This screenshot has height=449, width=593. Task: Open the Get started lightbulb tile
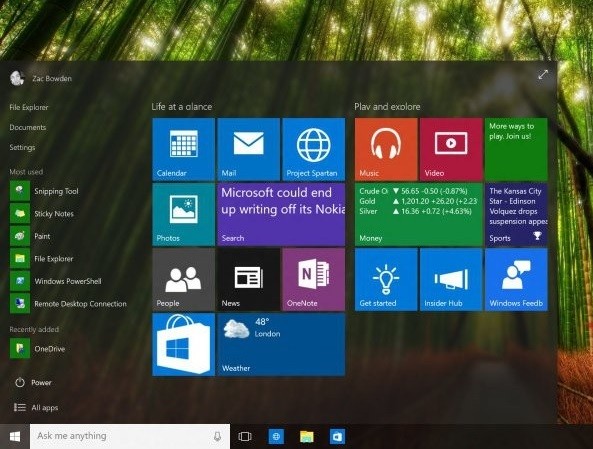(x=386, y=280)
